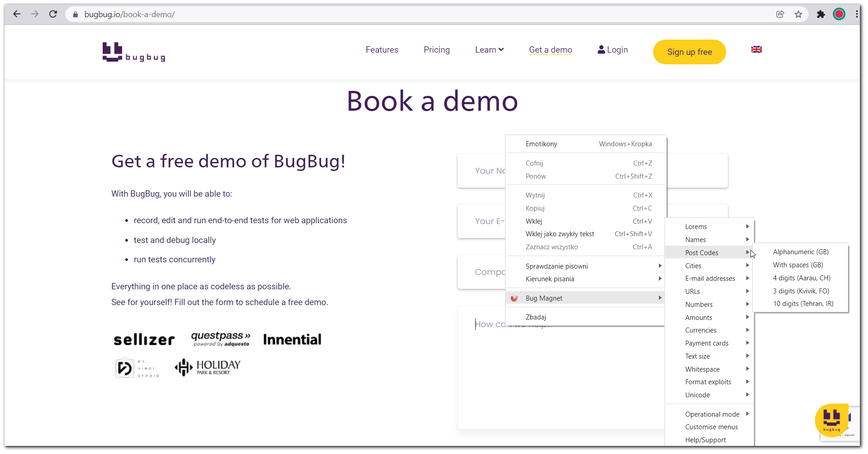Expand the Lorems submenu
Image resolution: width=868 pixels, height=454 pixels.
[x=709, y=227]
